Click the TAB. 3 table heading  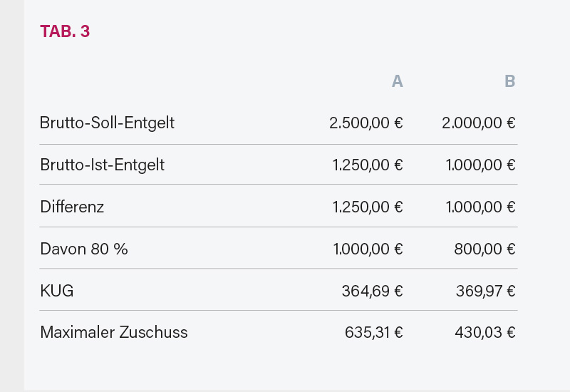click(x=65, y=31)
